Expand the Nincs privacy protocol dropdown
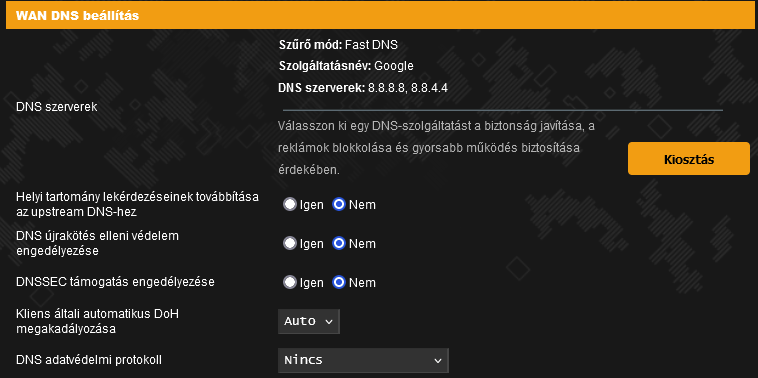The height and width of the screenshot is (378, 758). 363,360
